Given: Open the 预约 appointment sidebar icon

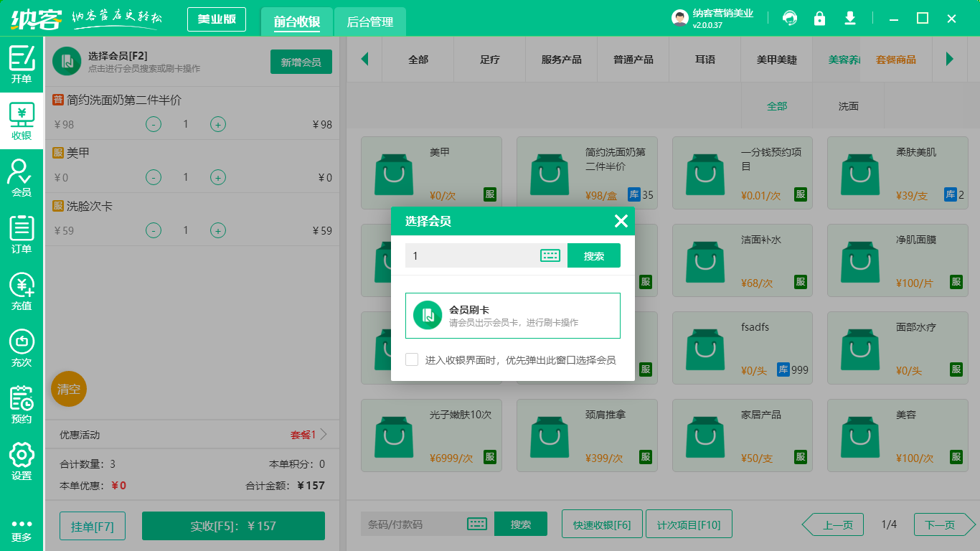Looking at the screenshot, I should click(x=22, y=404).
